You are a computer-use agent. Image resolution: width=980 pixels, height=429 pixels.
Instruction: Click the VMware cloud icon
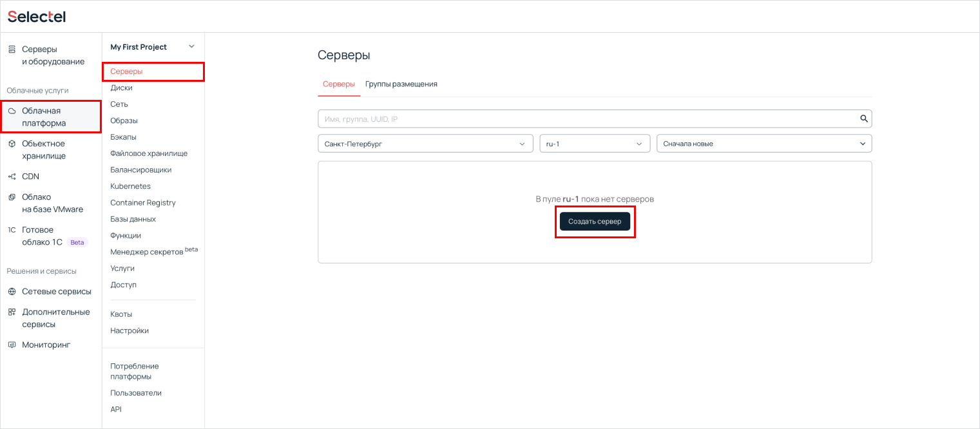pyautogui.click(x=12, y=197)
